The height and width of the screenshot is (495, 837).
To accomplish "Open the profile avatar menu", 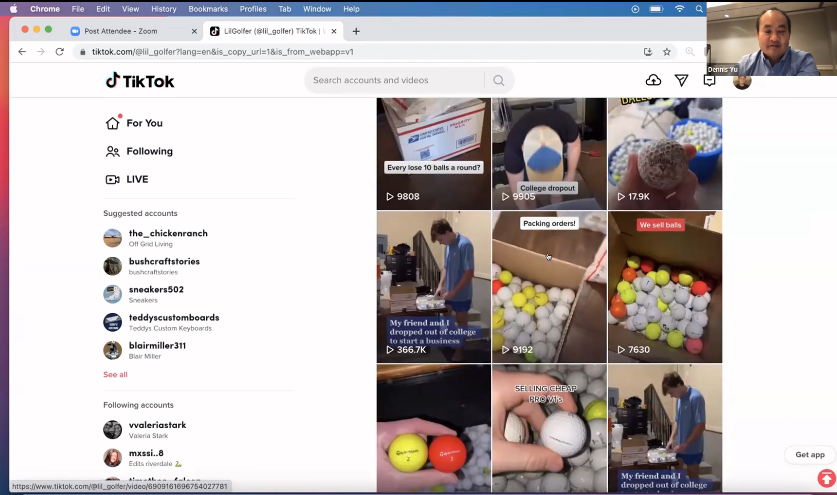I will (x=742, y=81).
